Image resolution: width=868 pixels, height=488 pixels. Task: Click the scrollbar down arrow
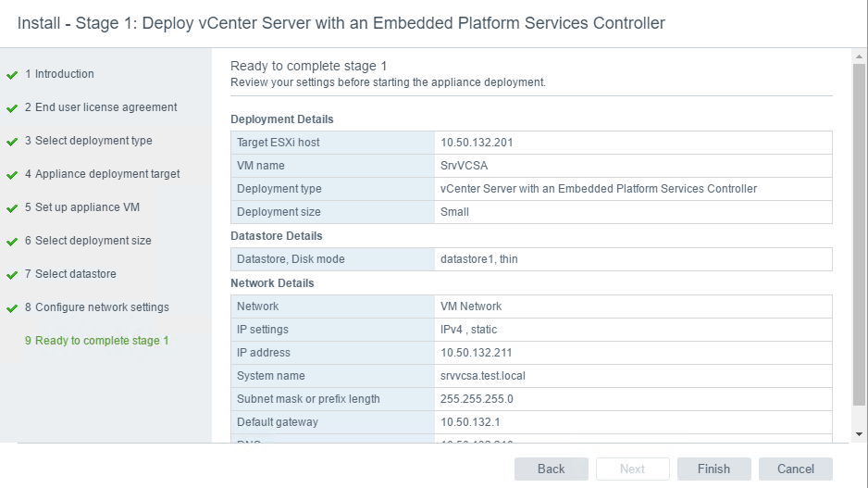[859, 434]
